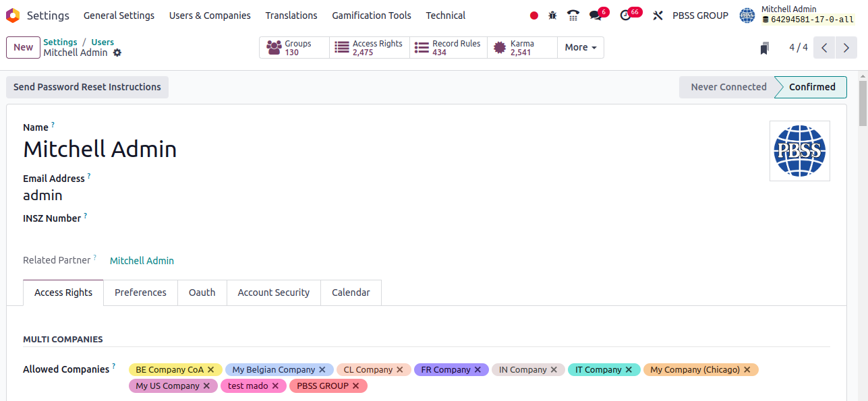Select Never Connected status
This screenshot has height=401, width=868.
[728, 87]
